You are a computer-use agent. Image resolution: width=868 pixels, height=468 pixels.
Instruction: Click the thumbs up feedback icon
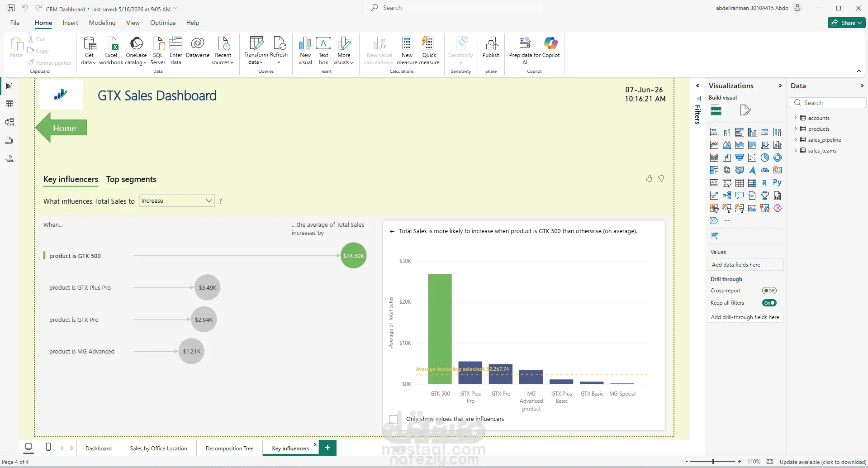click(x=649, y=179)
